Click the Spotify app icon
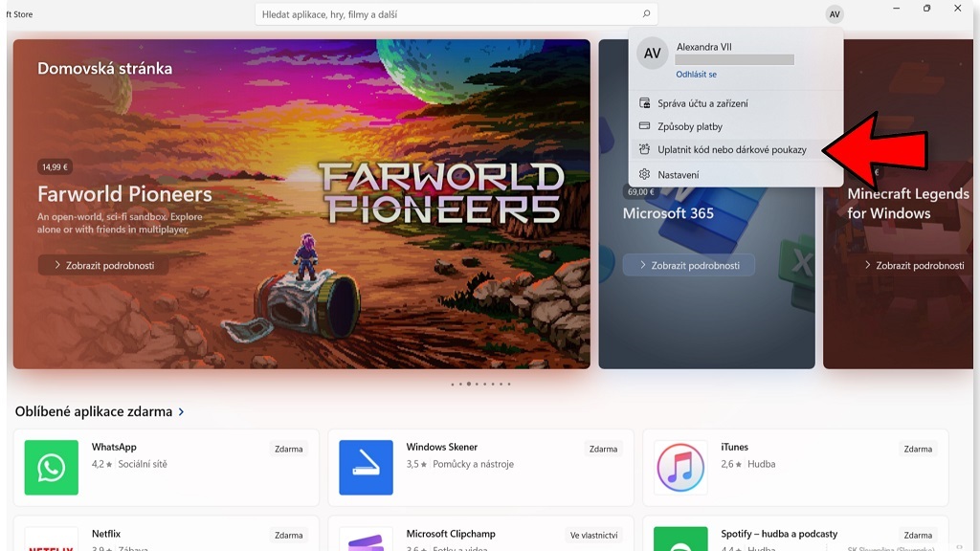The width and height of the screenshot is (980, 551). click(680, 540)
